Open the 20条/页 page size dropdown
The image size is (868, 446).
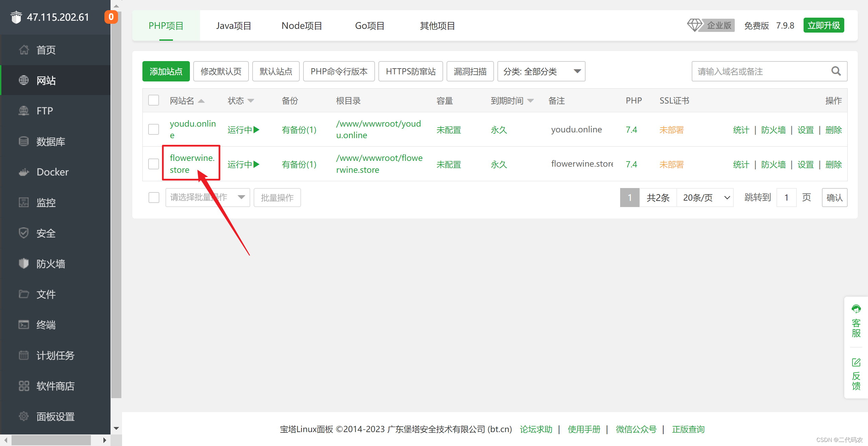click(x=705, y=198)
